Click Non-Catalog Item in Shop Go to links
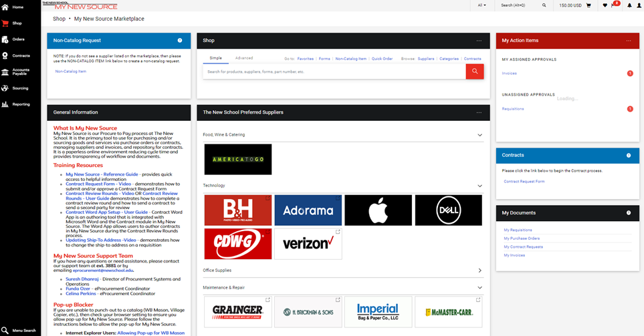The width and height of the screenshot is (644, 336). 350,59
